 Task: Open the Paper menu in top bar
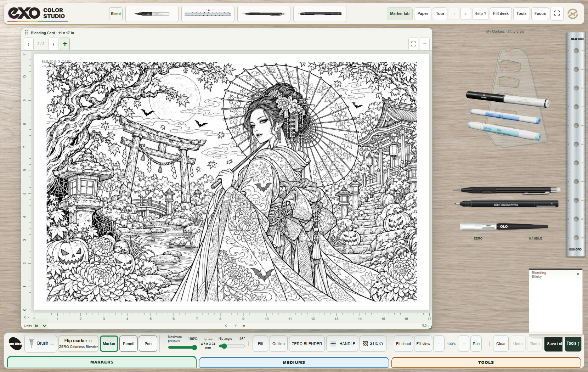pyautogui.click(x=423, y=14)
